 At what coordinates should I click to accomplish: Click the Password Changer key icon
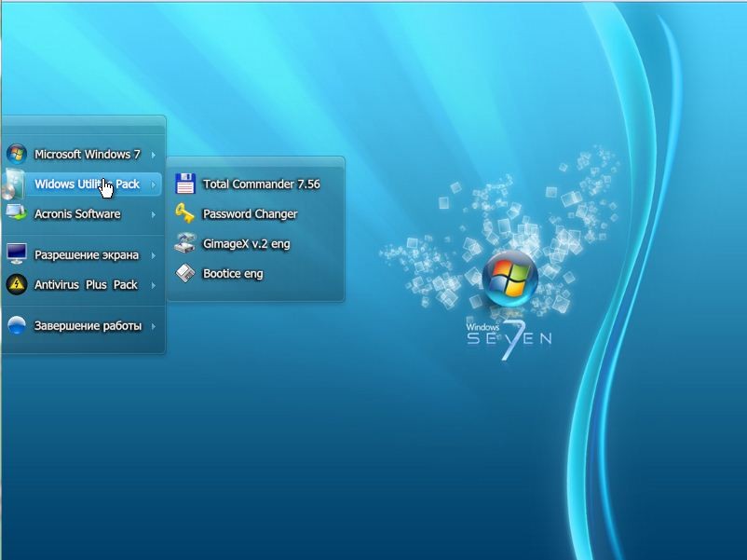[184, 213]
